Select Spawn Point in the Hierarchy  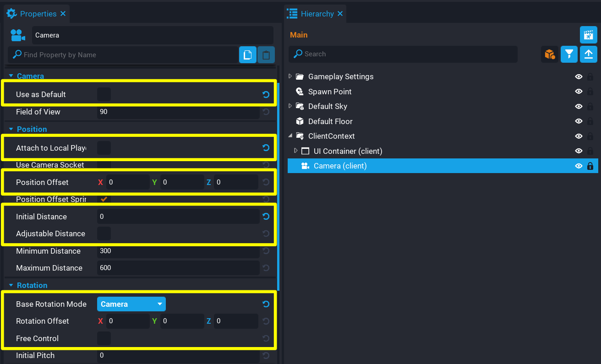point(329,92)
